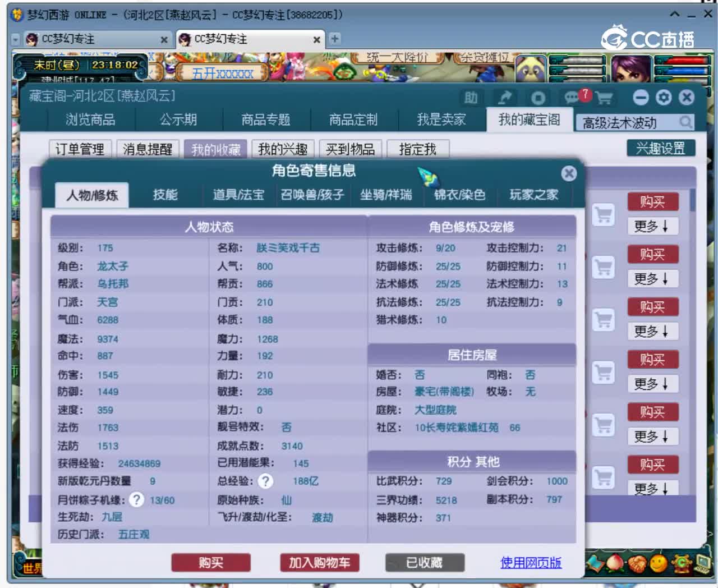This screenshot has width=718, height=588.
Task: Minimize the 藏宝阁 panel with the minus icon
Action: [x=641, y=98]
